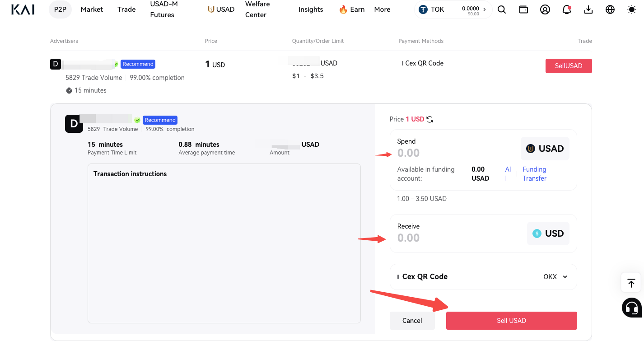Click the Quantity/Order Limit header
The image size is (644, 341).
(318, 41)
